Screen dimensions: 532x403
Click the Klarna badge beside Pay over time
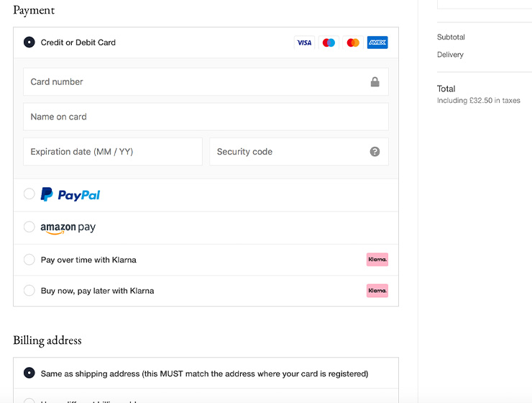(377, 260)
